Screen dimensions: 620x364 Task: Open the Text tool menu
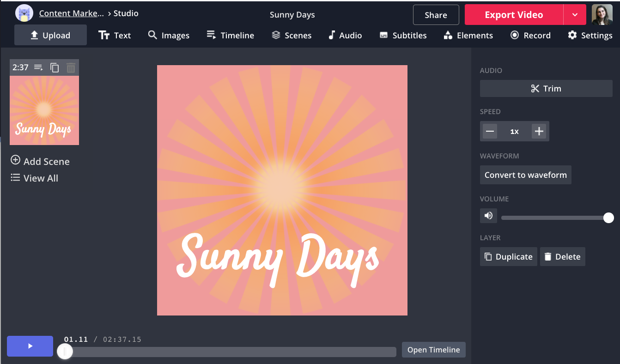point(115,36)
